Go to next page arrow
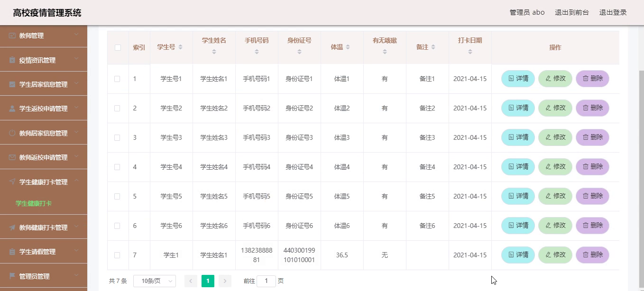Viewport: 644px width, 291px height. point(225,281)
